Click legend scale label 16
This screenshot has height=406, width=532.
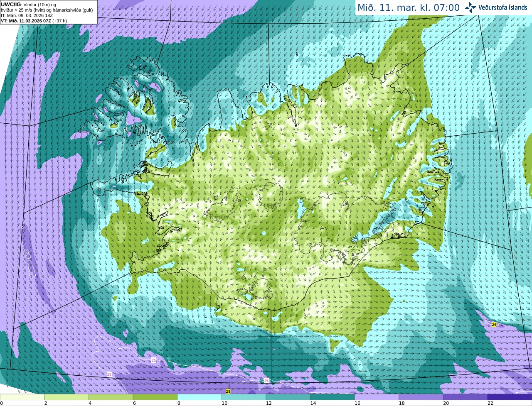(x=357, y=403)
